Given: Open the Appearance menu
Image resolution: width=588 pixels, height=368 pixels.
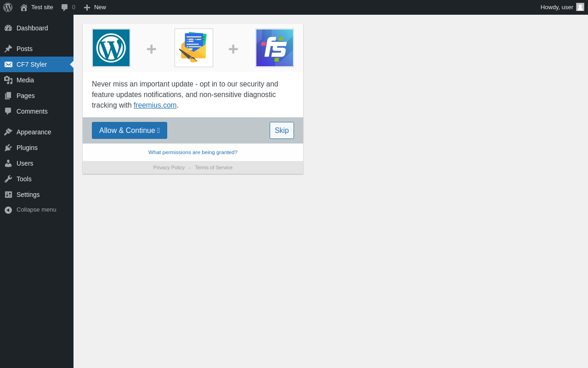Looking at the screenshot, I should pyautogui.click(x=37, y=132).
